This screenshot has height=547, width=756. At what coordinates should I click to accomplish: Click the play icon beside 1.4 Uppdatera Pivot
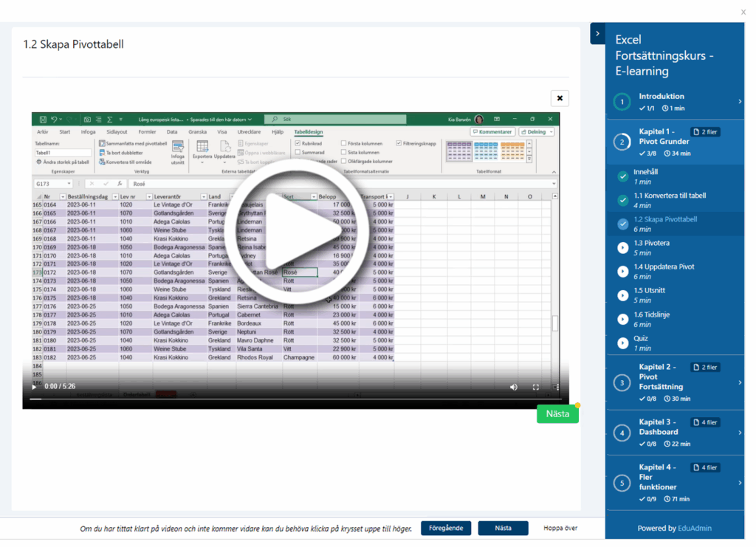(623, 272)
